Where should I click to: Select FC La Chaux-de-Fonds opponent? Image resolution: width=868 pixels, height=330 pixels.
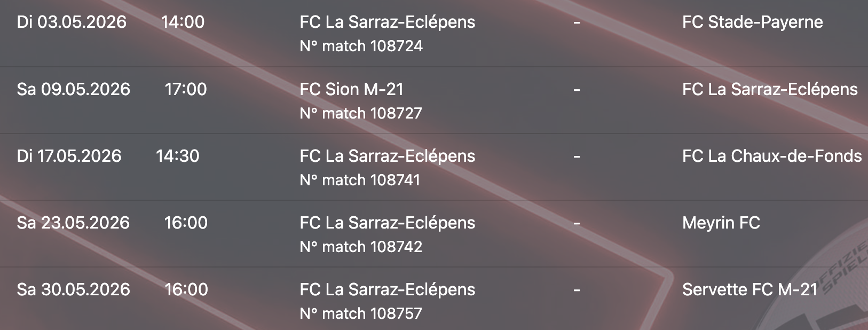point(771,156)
